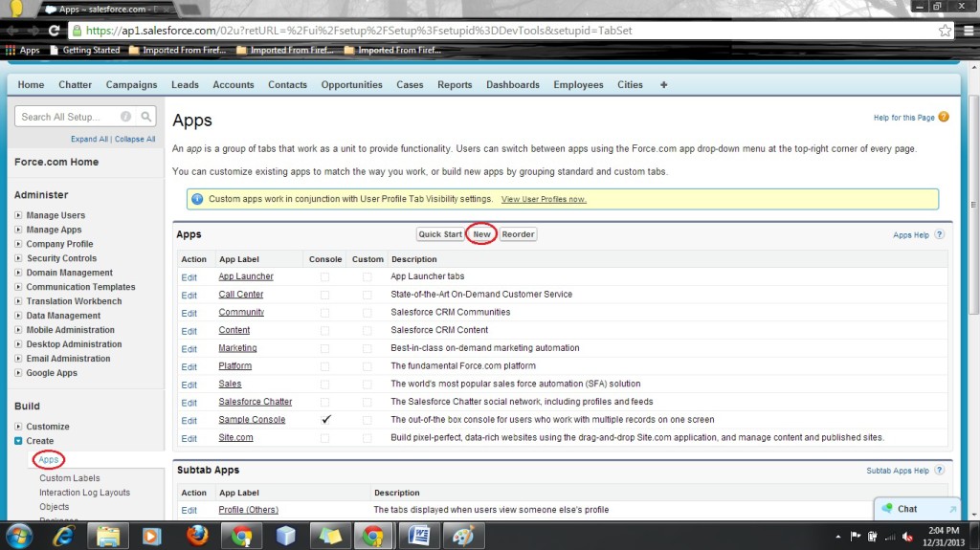Open File Explorer from the taskbar
Viewport: 980px width, 550px height.
click(x=108, y=536)
